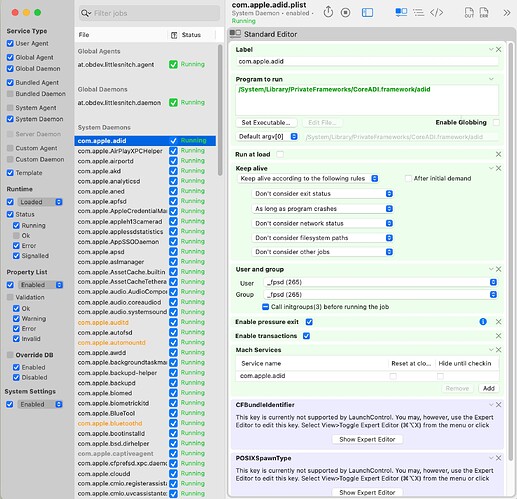This screenshot has height=499, width=517.
Task: Toggle status checkbox for com.apple.airportd
Action: [173, 161]
